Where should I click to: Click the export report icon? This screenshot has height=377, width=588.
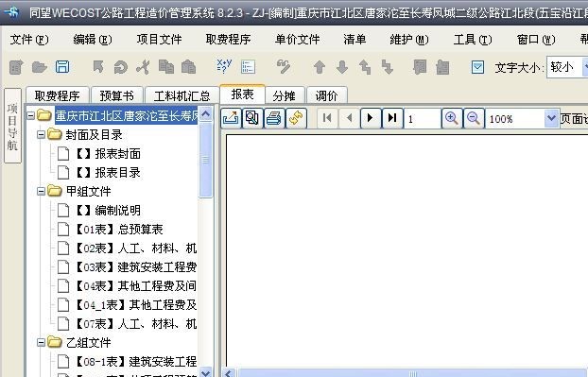[231, 118]
